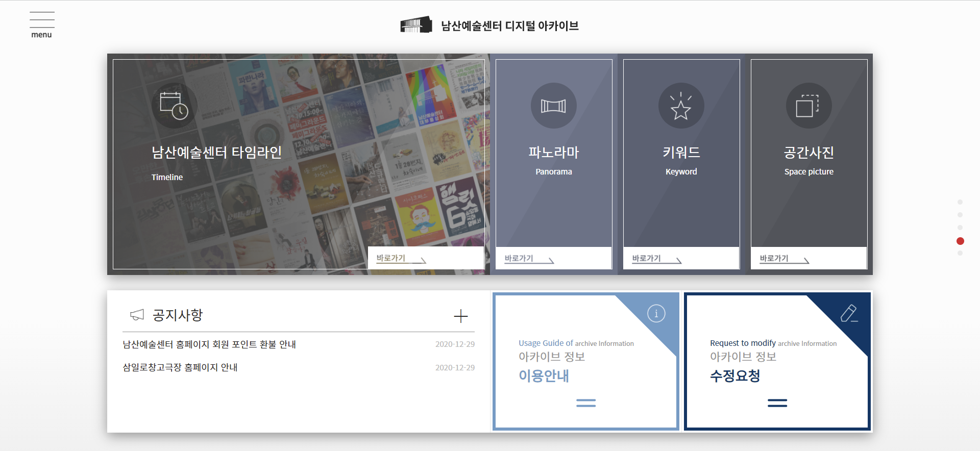Expand notices with the plus button

tap(460, 316)
